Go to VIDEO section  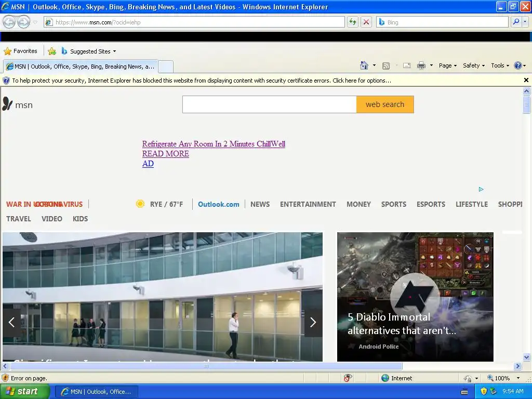(x=52, y=219)
